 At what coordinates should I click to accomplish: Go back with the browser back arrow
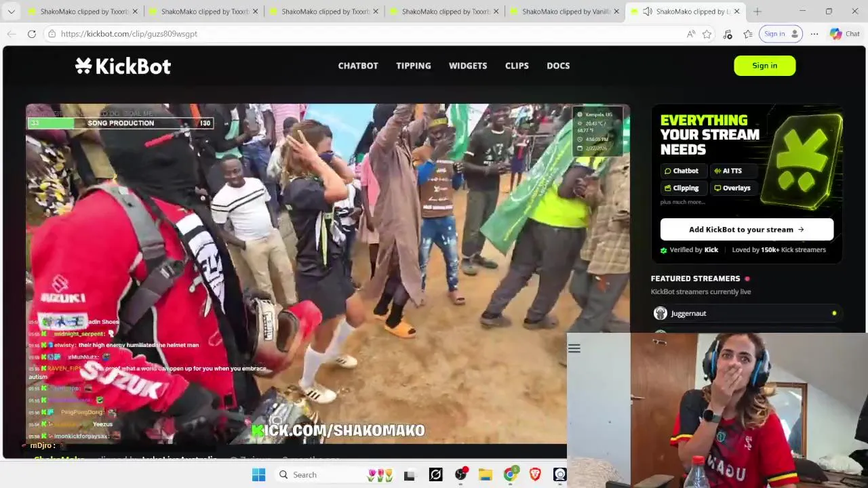[12, 34]
